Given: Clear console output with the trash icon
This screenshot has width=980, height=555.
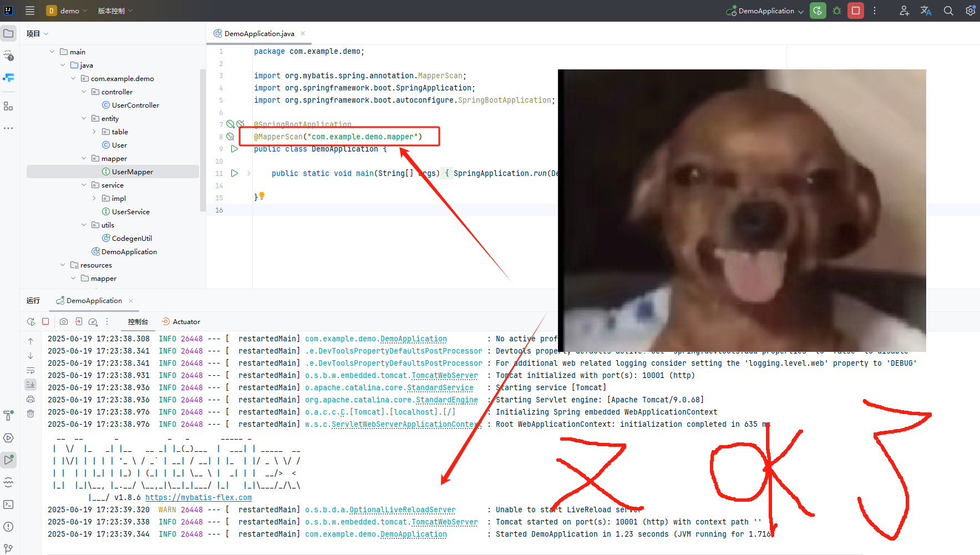Looking at the screenshot, I should tap(31, 413).
